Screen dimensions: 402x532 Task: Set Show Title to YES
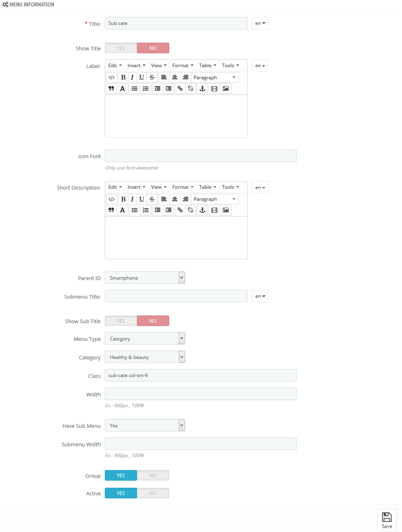point(121,48)
